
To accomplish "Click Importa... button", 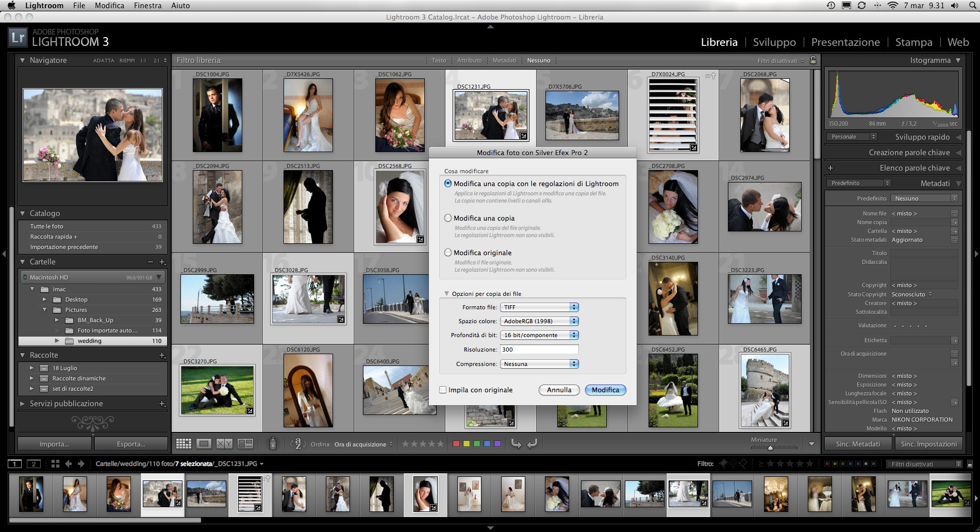I will 54,444.
